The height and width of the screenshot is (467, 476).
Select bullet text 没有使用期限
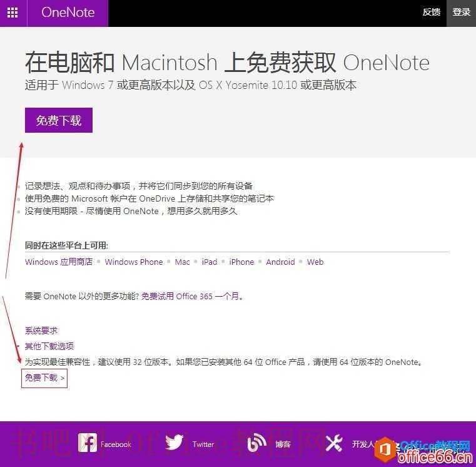(131, 211)
